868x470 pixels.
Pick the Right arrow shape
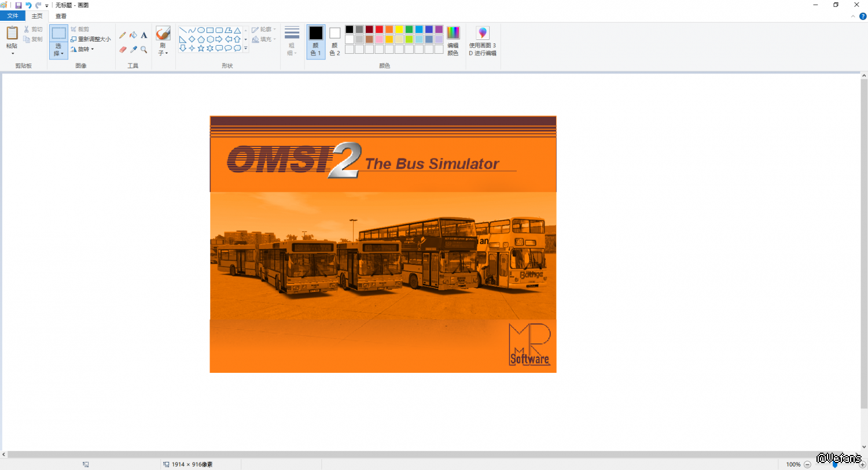[219, 39]
